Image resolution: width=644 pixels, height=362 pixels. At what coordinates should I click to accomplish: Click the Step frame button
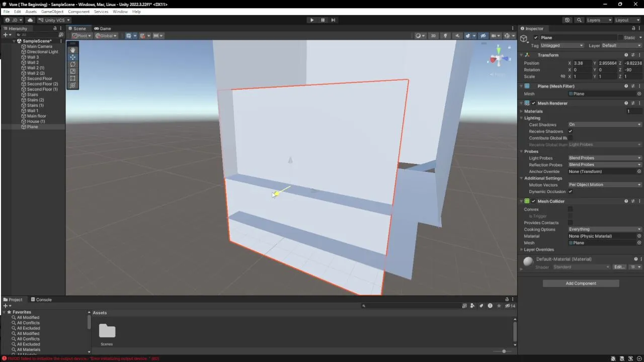point(333,20)
